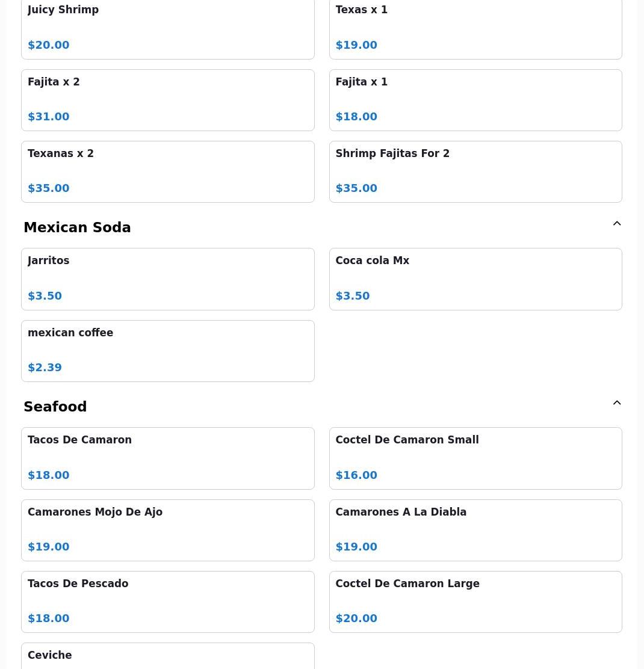Open the Texas x 1 item

tap(475, 28)
